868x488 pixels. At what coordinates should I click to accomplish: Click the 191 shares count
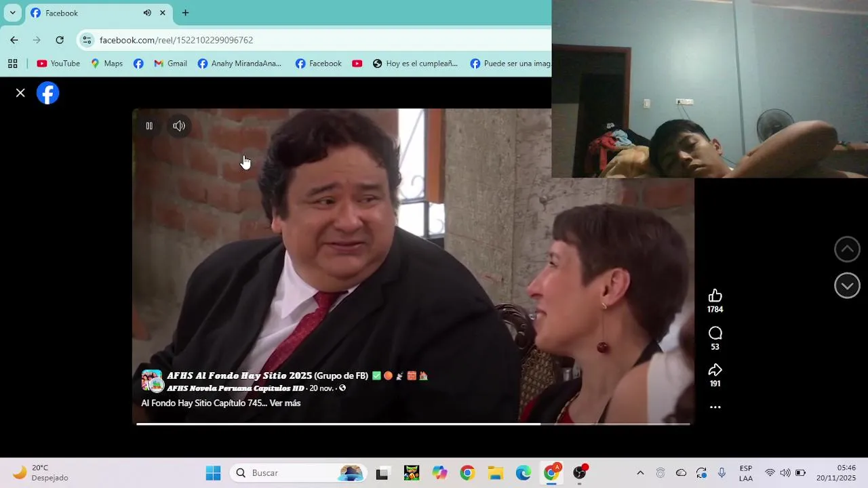tap(715, 384)
